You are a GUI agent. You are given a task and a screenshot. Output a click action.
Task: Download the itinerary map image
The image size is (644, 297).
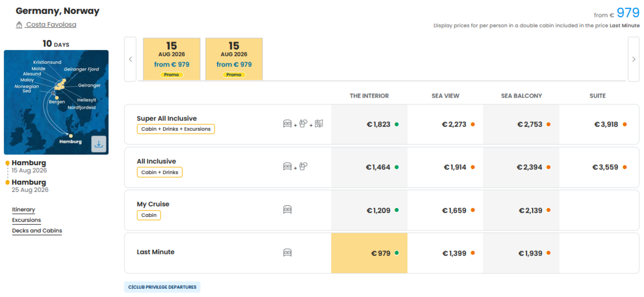coord(98,144)
